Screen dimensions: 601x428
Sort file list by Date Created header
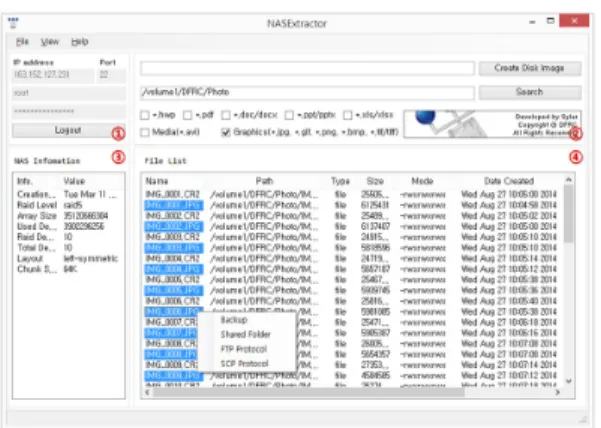(x=509, y=181)
